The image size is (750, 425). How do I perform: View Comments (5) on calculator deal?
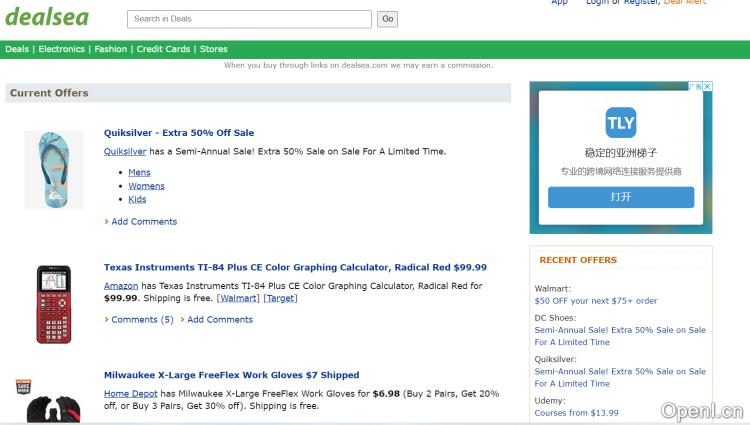(x=143, y=320)
